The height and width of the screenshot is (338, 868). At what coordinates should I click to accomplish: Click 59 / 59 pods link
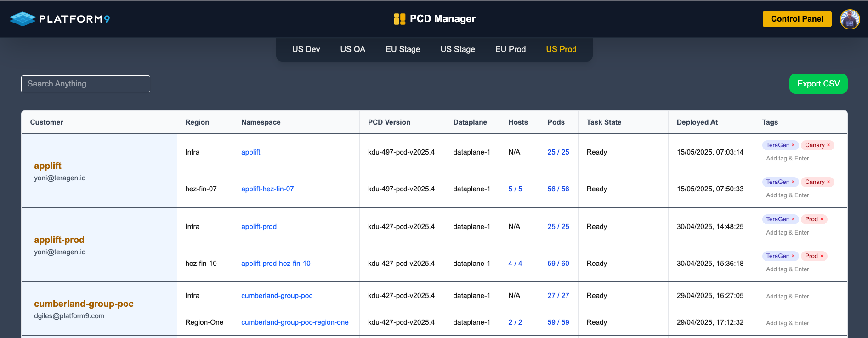(x=558, y=322)
